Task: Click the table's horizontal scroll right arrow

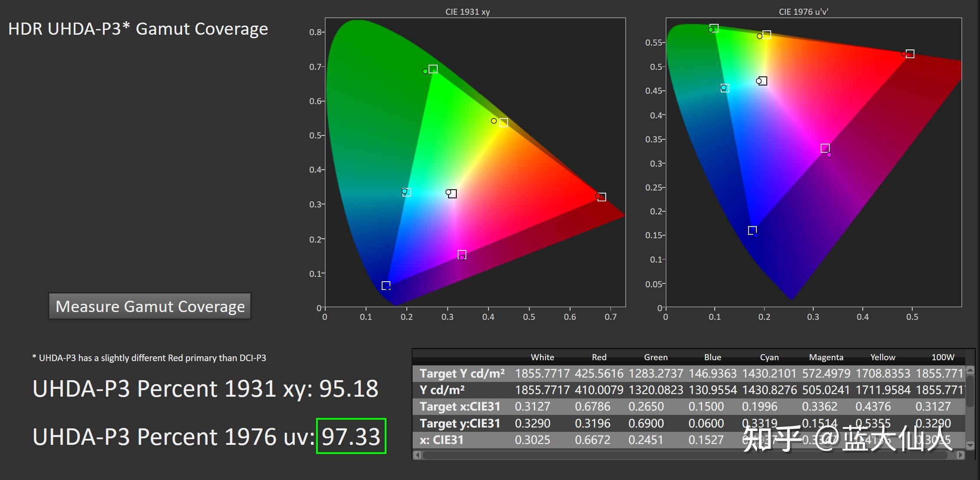Action: 960,455
